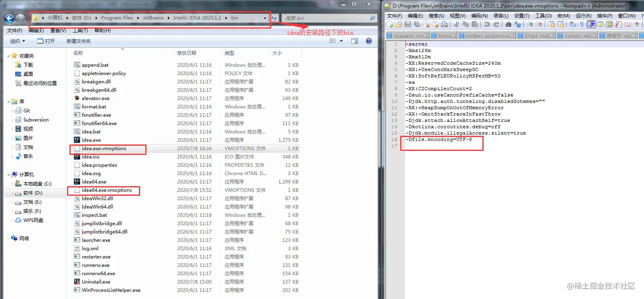Click the 搜索 bin search box

coord(330,18)
